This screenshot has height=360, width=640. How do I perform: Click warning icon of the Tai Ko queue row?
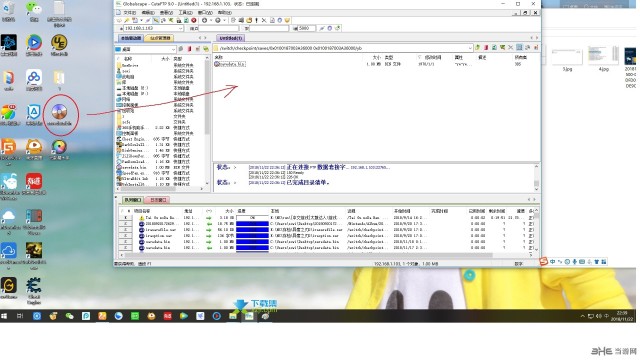(142, 218)
